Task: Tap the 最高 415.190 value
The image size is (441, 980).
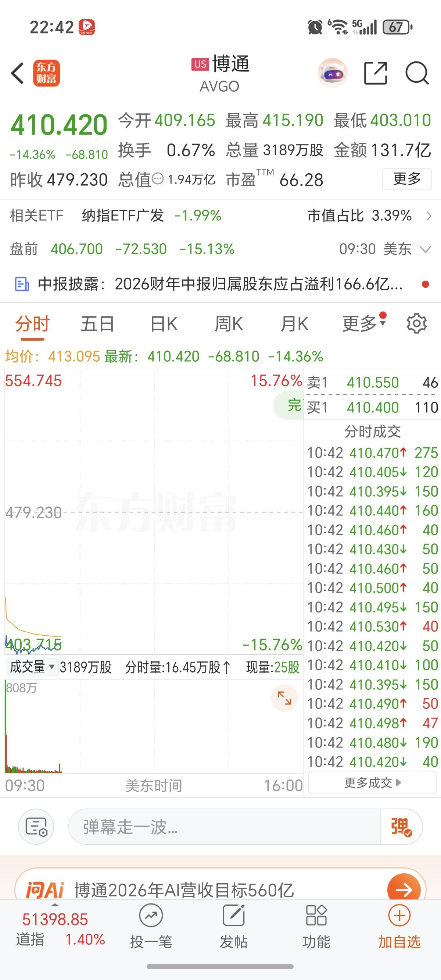Action: pyautogui.click(x=275, y=120)
